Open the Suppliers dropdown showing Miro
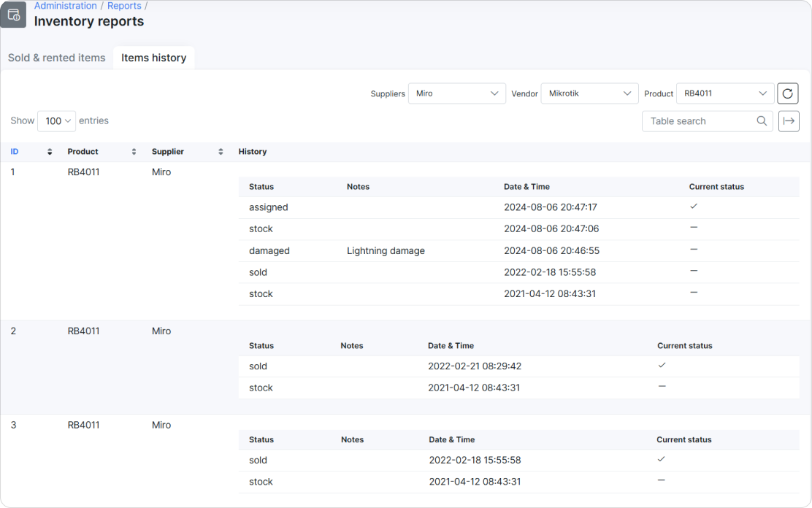Screen dimensions: 812x508 tap(456, 93)
